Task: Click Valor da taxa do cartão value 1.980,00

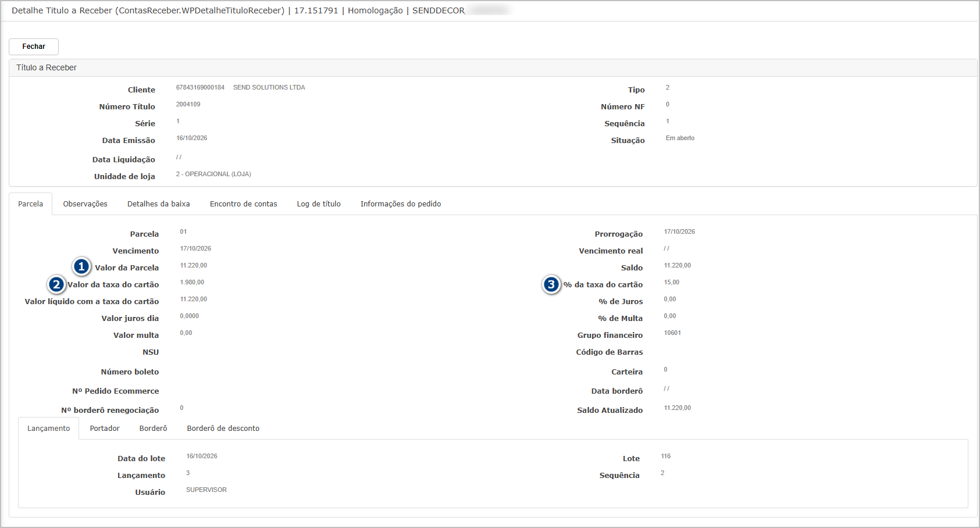Action: (x=192, y=283)
